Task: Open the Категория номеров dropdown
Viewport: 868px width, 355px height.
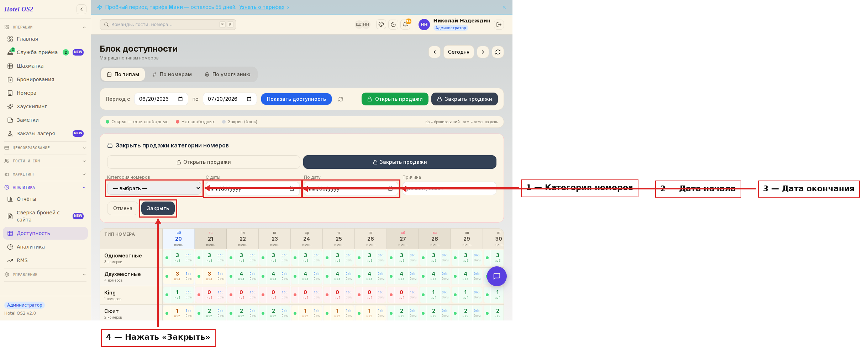Action: 155,188
